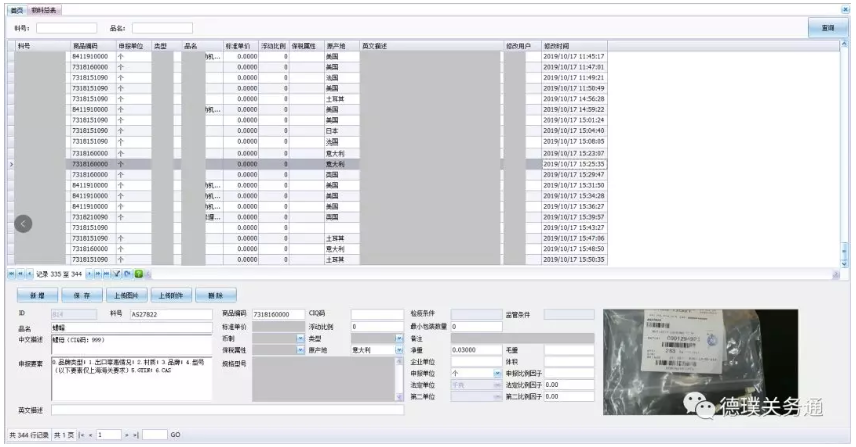This screenshot has width=856, height=447.
Task: Click the 删除 button
Action: click(x=215, y=296)
